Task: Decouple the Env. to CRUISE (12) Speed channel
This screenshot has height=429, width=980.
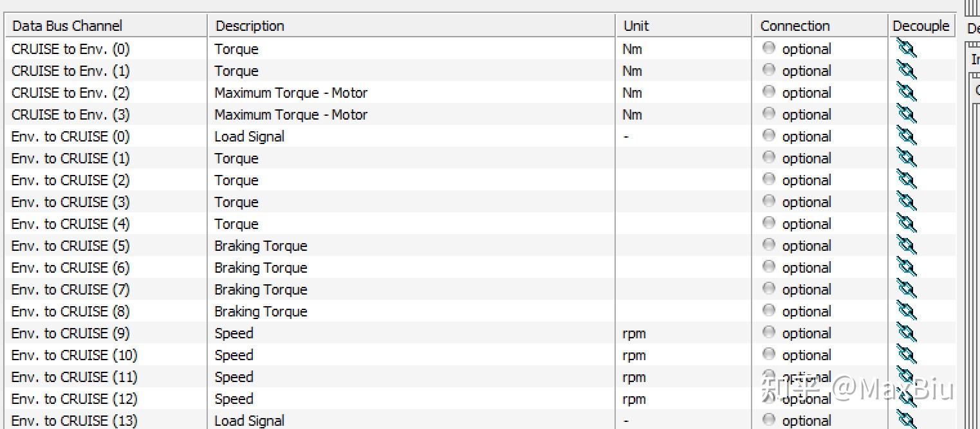Action: (x=906, y=399)
